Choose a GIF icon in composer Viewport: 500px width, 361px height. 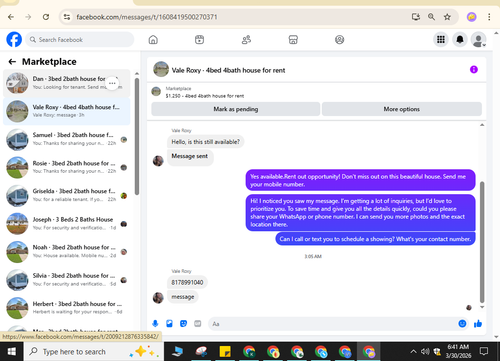pos(198,323)
